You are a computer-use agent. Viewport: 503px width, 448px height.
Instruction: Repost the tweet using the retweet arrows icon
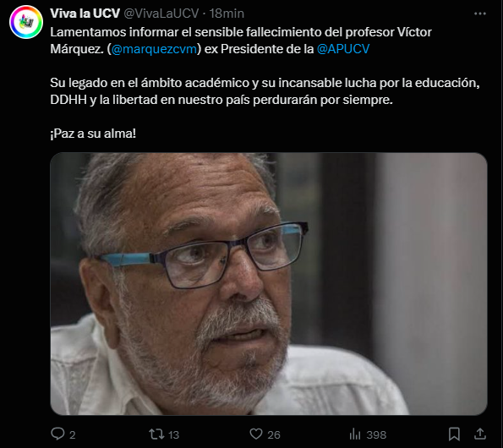coord(156,434)
